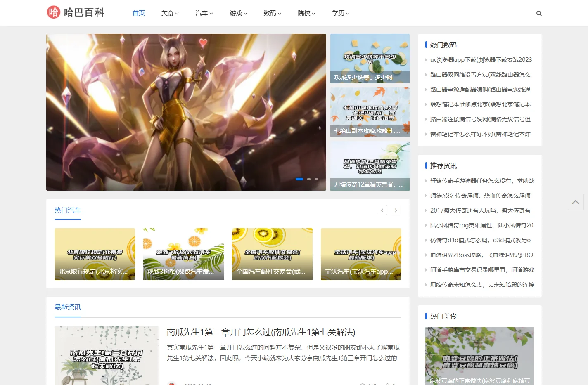Open link 血源诅咒2Boss攻略
The height and width of the screenshot is (385, 588).
coord(481,255)
